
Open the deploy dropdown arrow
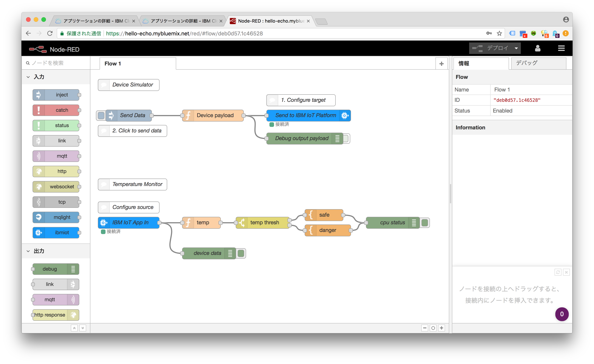(x=516, y=48)
